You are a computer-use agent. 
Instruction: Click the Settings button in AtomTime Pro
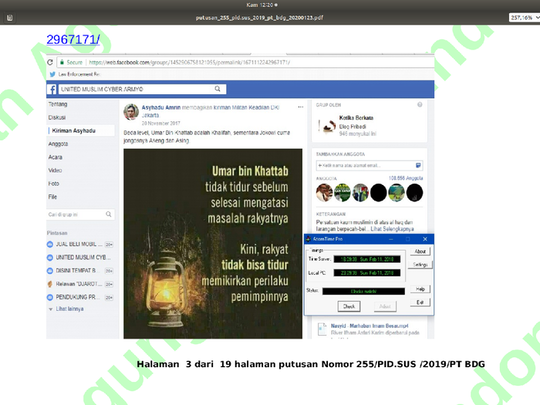tap(420, 264)
